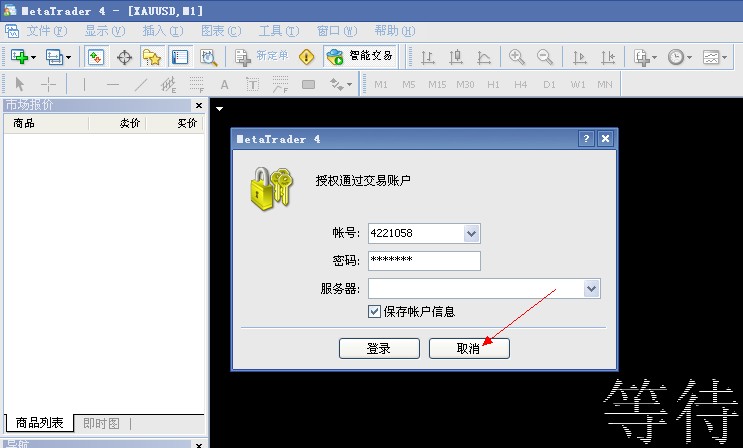Expand the 服务器 server dropdown

591,289
